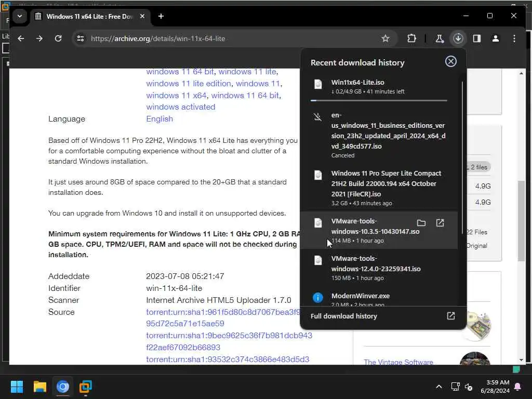Open full download history external icon

[x=450, y=316]
